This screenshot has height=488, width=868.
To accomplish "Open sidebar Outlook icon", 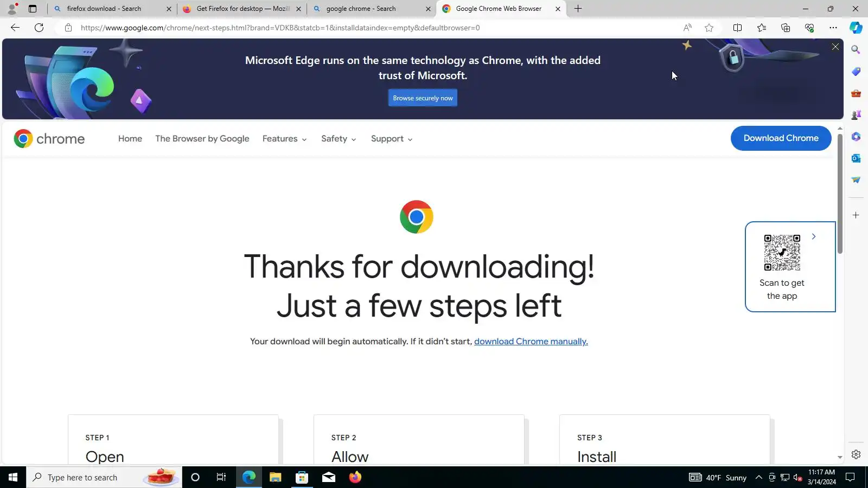I will [856, 158].
